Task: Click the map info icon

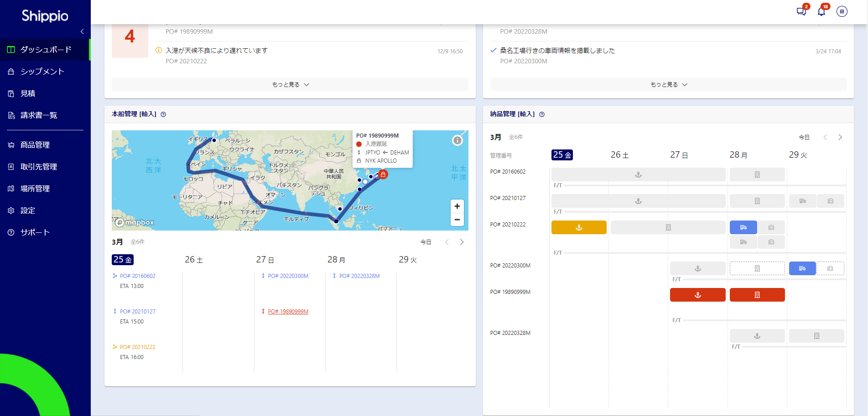Action: tap(457, 140)
